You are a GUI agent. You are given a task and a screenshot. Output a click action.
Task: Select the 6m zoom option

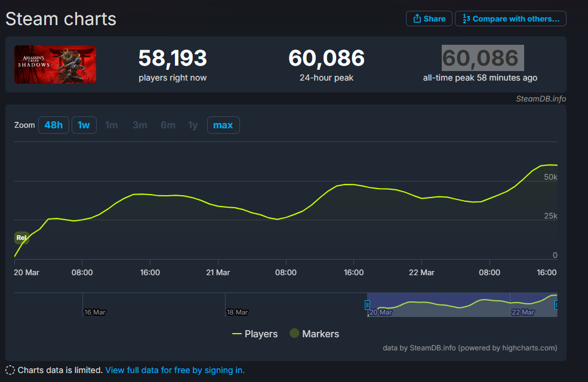(x=168, y=125)
